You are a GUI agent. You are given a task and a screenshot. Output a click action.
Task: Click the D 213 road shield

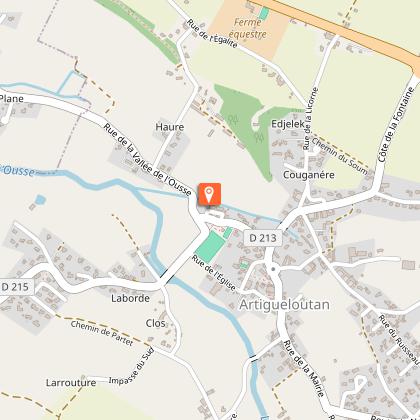pyautogui.click(x=263, y=238)
